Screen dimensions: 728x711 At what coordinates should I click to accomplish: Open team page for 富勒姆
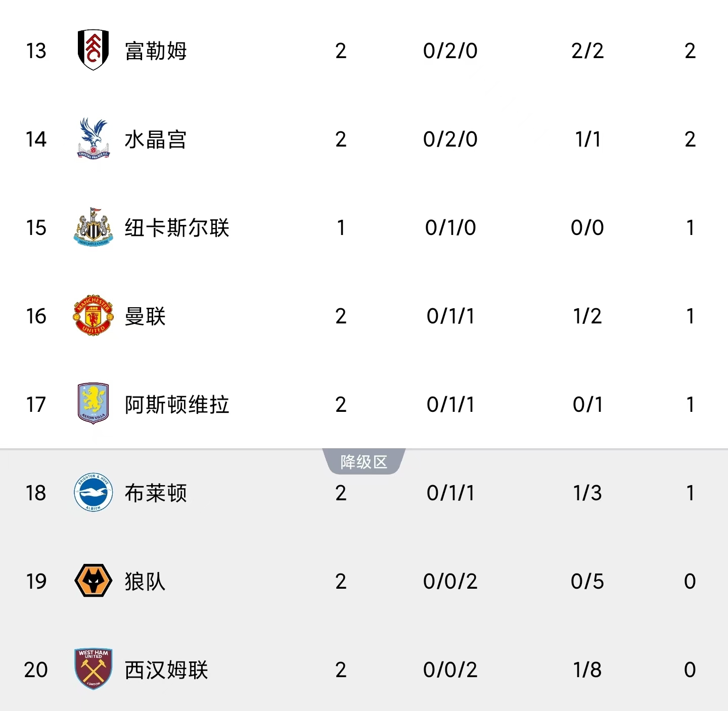point(156,51)
